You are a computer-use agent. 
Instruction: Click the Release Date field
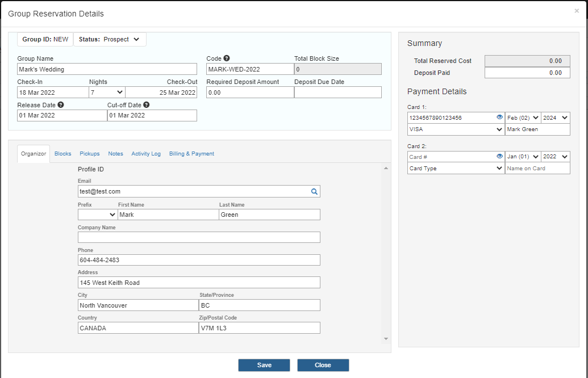pos(62,115)
